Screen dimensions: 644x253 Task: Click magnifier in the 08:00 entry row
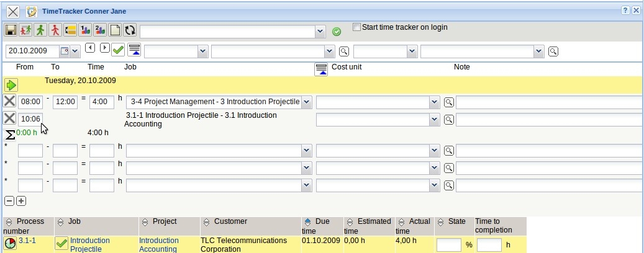tap(449, 102)
